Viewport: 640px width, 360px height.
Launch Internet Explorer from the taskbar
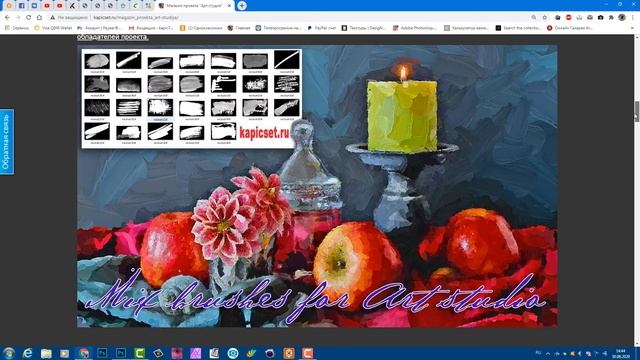tap(27, 353)
